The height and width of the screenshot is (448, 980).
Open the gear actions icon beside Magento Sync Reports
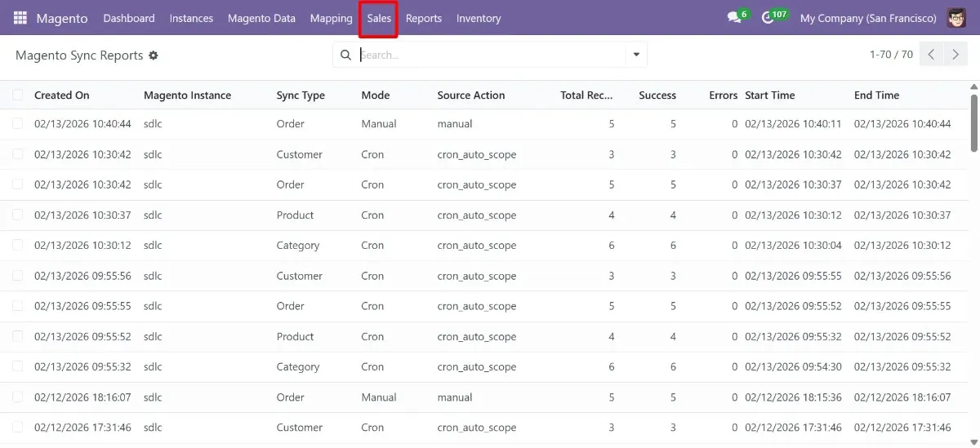pyautogui.click(x=153, y=55)
